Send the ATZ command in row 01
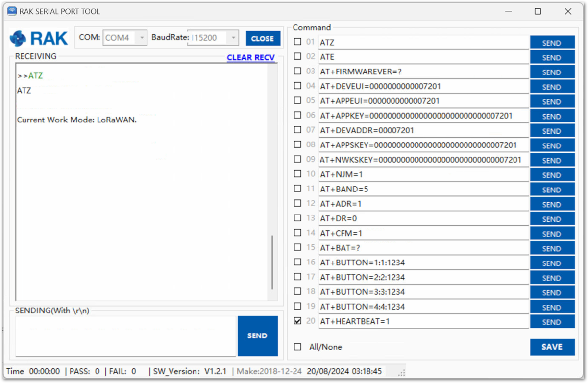Screen dimensions: 588x383 point(552,43)
